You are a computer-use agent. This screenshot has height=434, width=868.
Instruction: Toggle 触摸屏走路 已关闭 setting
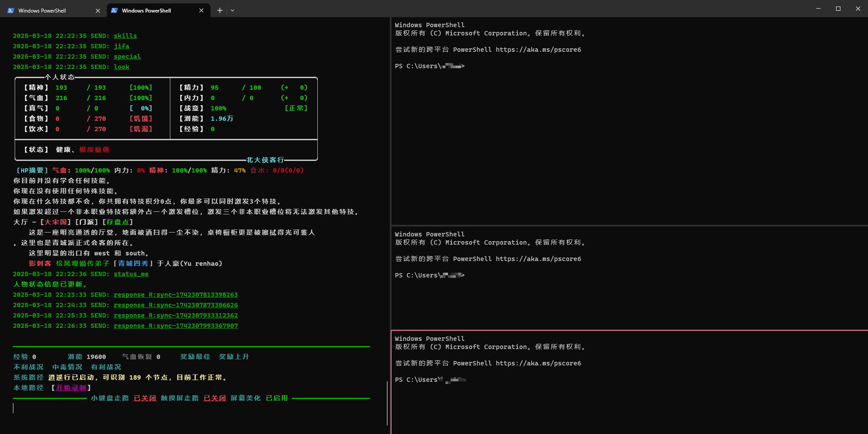point(215,398)
